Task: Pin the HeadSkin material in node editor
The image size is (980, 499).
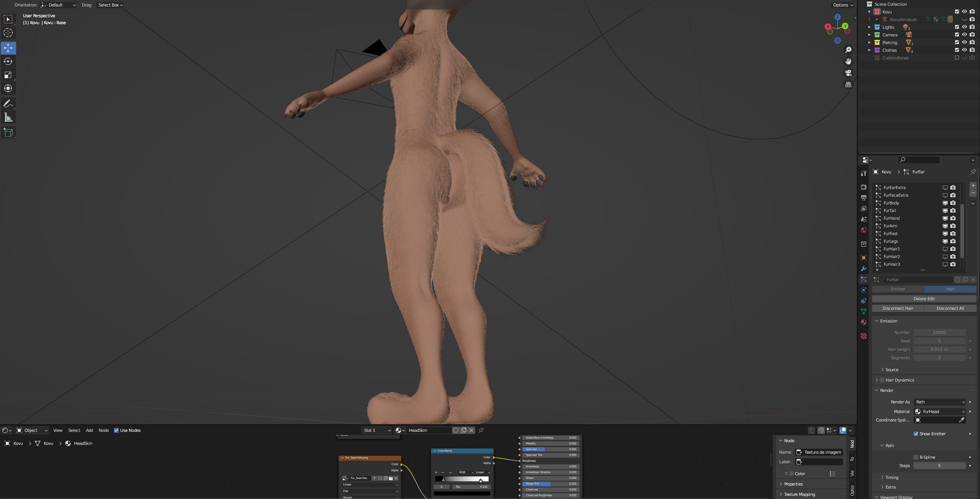Action: coord(481,430)
